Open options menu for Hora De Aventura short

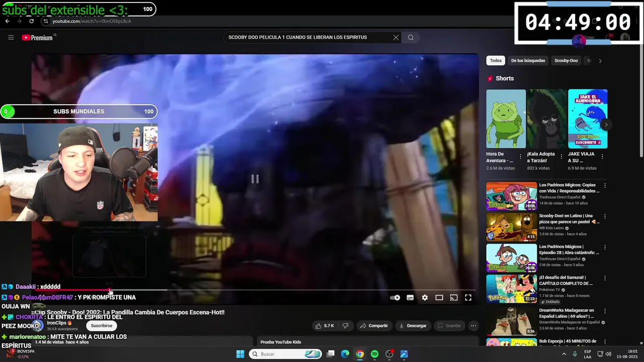point(520,156)
